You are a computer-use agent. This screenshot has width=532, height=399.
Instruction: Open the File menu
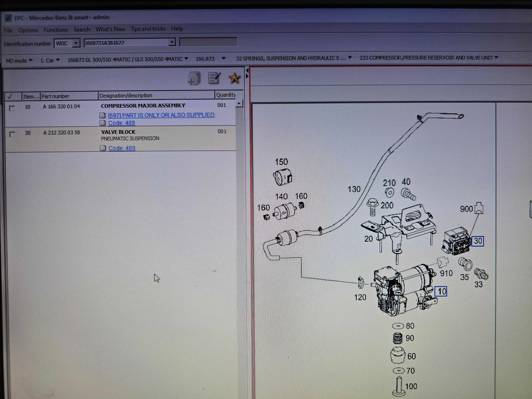(8, 31)
